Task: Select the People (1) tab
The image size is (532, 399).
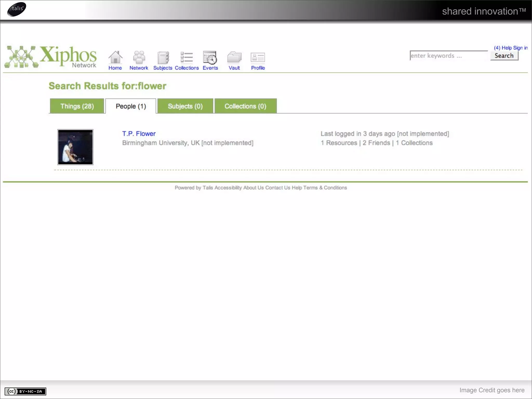Action: 131,106
